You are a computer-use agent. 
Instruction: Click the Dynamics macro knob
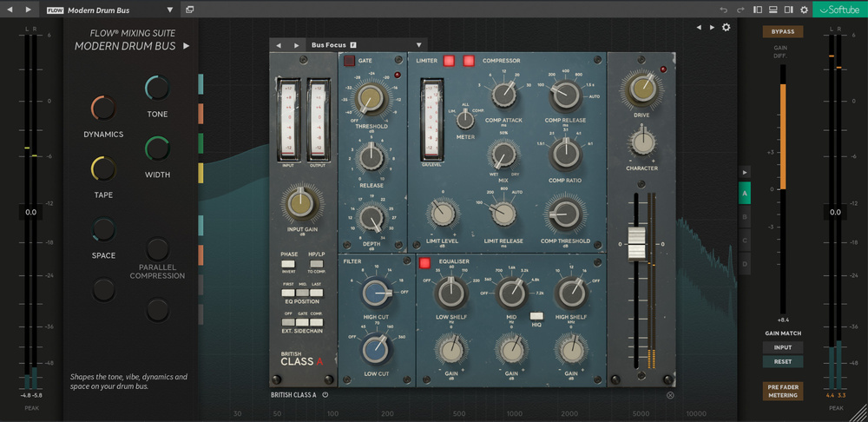(x=103, y=109)
